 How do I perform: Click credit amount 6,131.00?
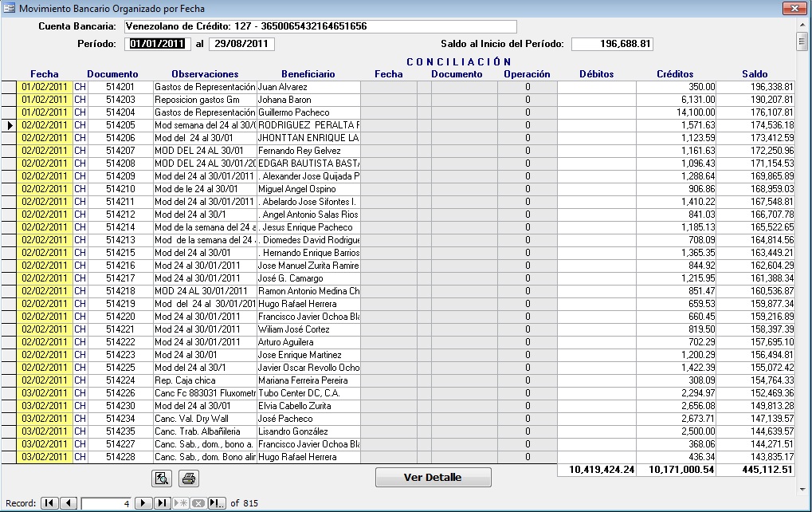click(x=698, y=100)
